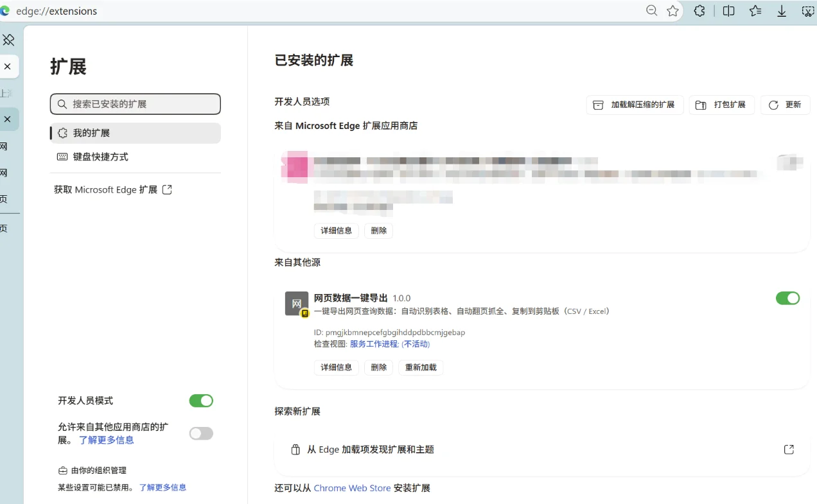Image resolution: width=817 pixels, height=504 pixels.
Task: Focus the 搜索已安装的扩展 search field
Action: coord(136,104)
